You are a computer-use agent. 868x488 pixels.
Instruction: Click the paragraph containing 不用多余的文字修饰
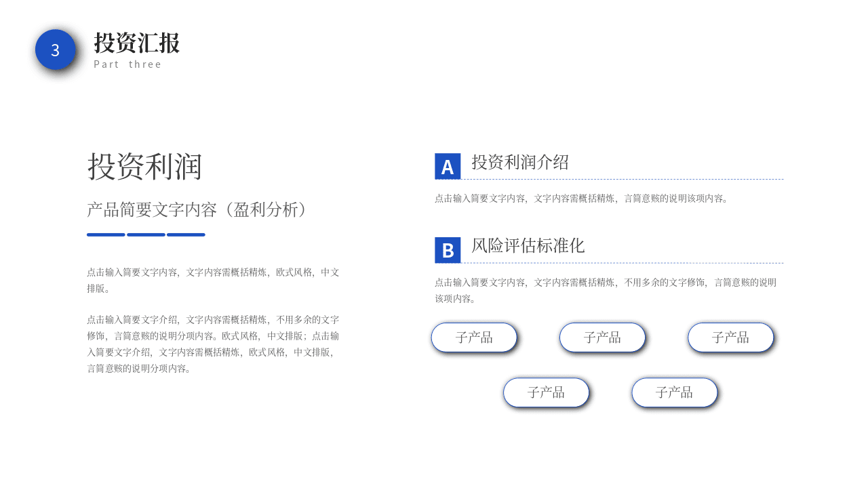[606, 290]
